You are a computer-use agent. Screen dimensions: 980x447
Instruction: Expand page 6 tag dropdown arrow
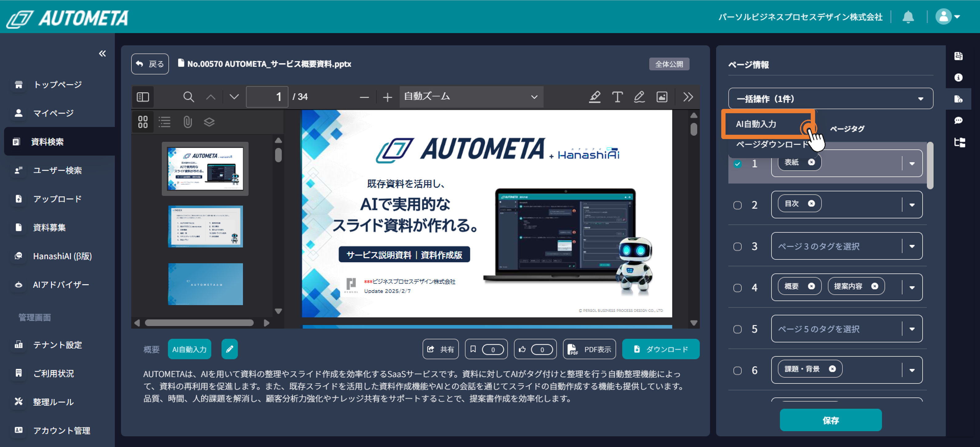[x=912, y=370]
